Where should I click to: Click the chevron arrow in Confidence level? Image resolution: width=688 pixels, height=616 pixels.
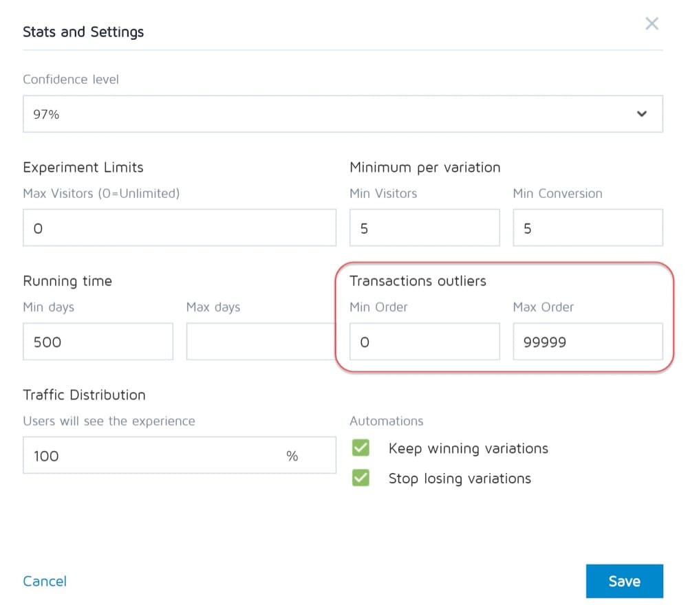[641, 114]
